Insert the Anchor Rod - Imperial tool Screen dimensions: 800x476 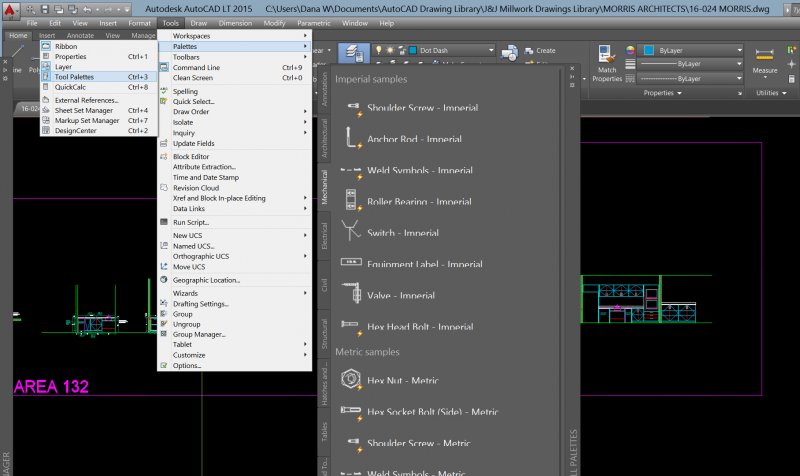403,139
